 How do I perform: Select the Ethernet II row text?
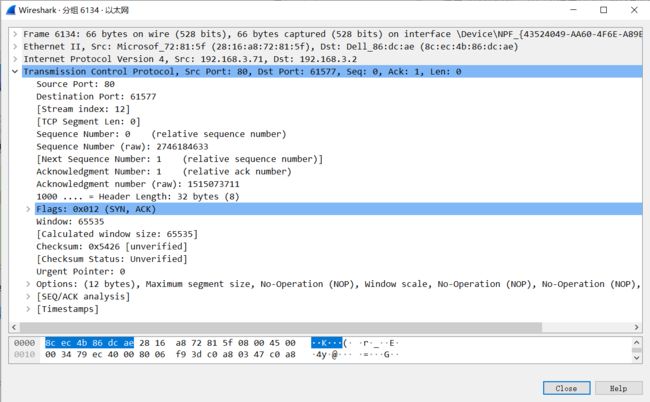[271, 46]
